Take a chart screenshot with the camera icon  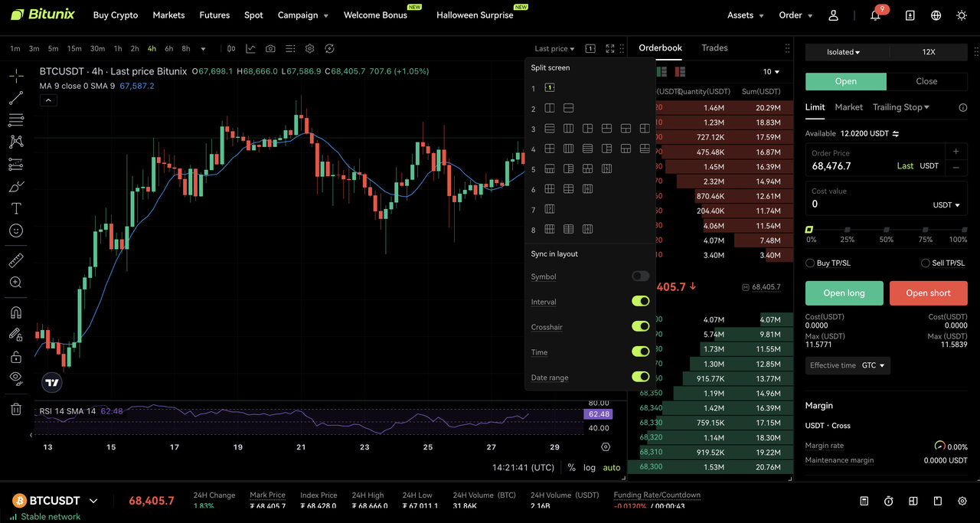coord(269,48)
